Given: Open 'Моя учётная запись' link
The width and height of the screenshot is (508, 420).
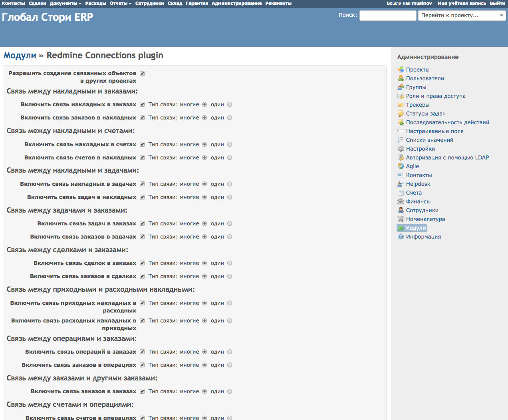Looking at the screenshot, I should click(462, 3).
